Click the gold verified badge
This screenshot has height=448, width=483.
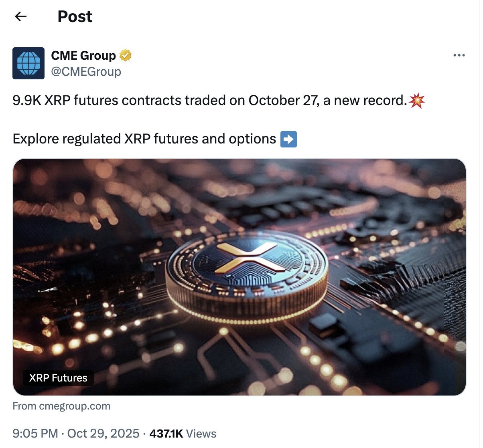click(126, 55)
